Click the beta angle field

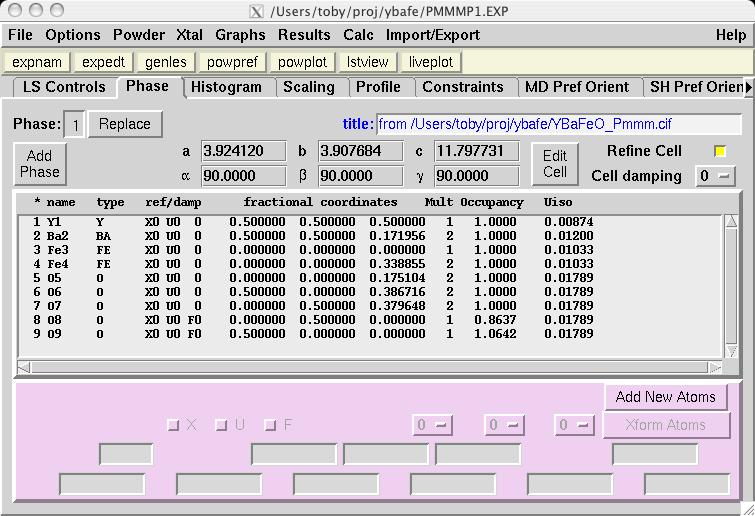361,176
